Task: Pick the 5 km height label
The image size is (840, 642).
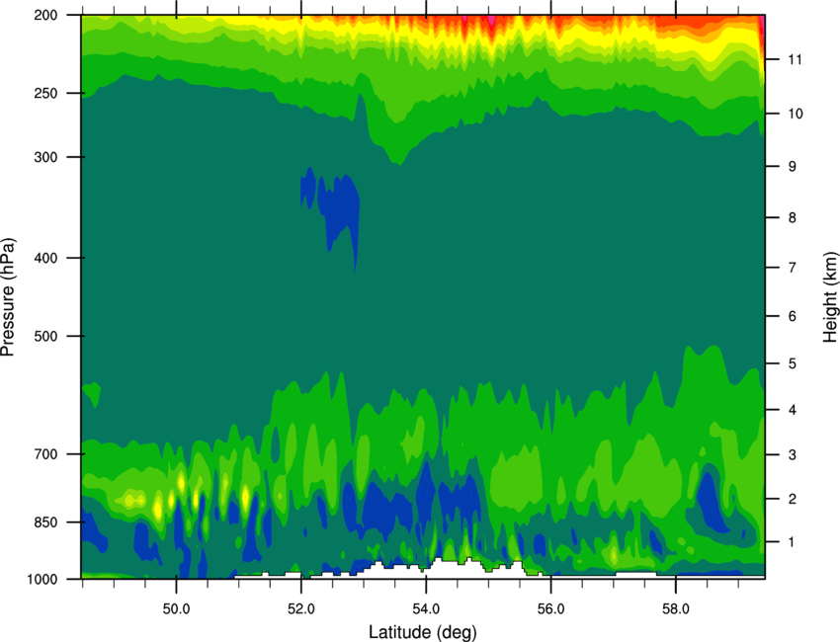Action: click(793, 364)
